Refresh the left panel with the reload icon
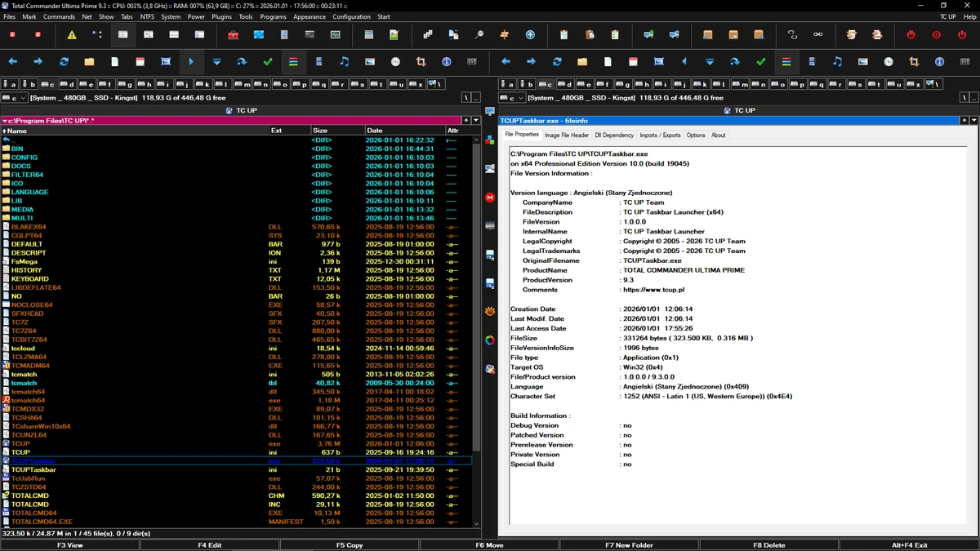 point(64,62)
